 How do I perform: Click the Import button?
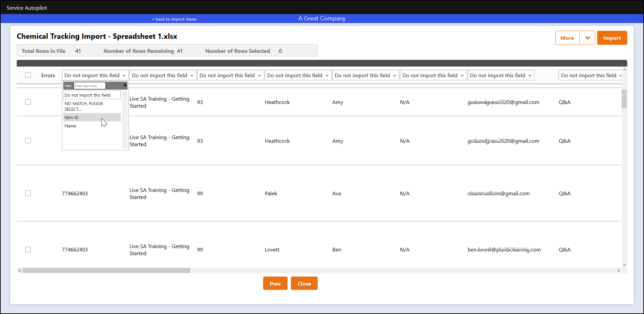tap(612, 38)
